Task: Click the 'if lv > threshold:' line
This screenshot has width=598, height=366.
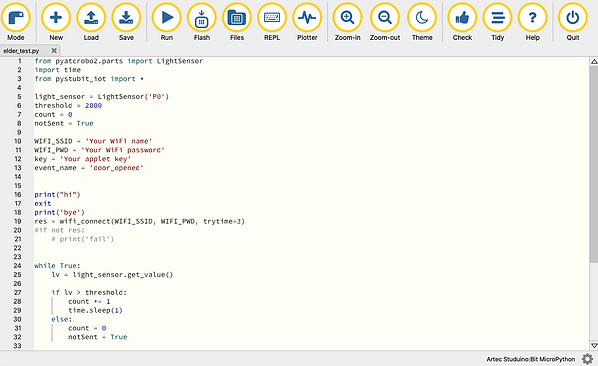Action: 89,292
